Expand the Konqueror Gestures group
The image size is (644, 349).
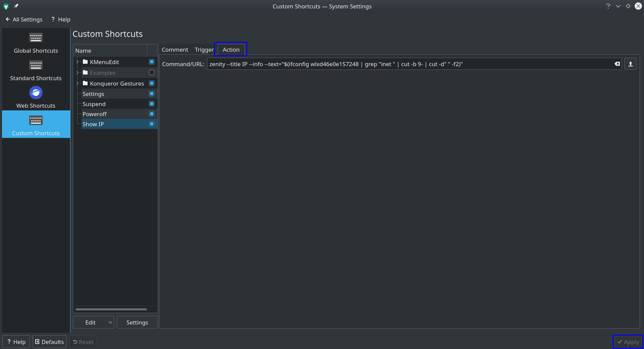(x=78, y=83)
